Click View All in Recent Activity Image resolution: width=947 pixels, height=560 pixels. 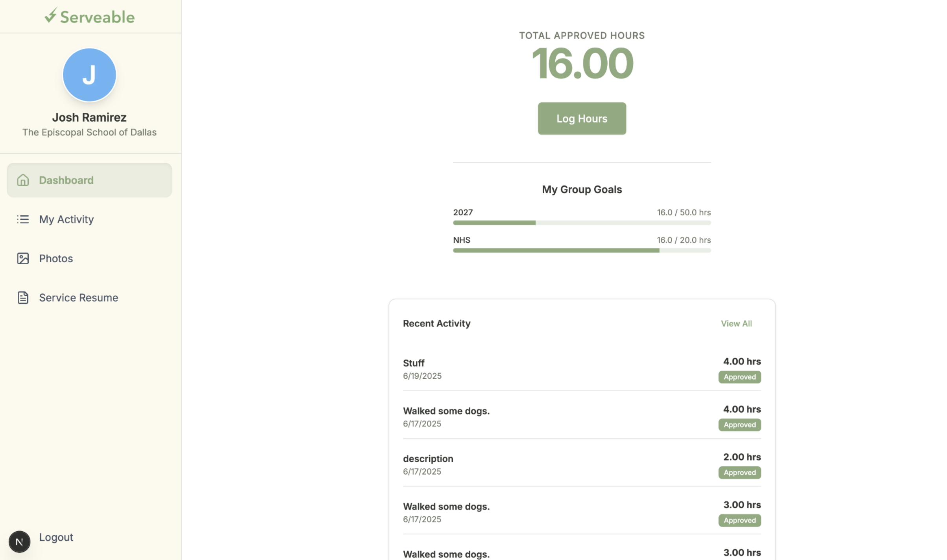point(736,324)
